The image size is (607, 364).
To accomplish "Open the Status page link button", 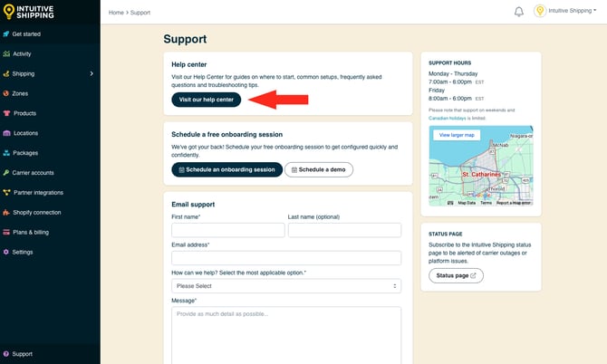I will click(x=456, y=275).
